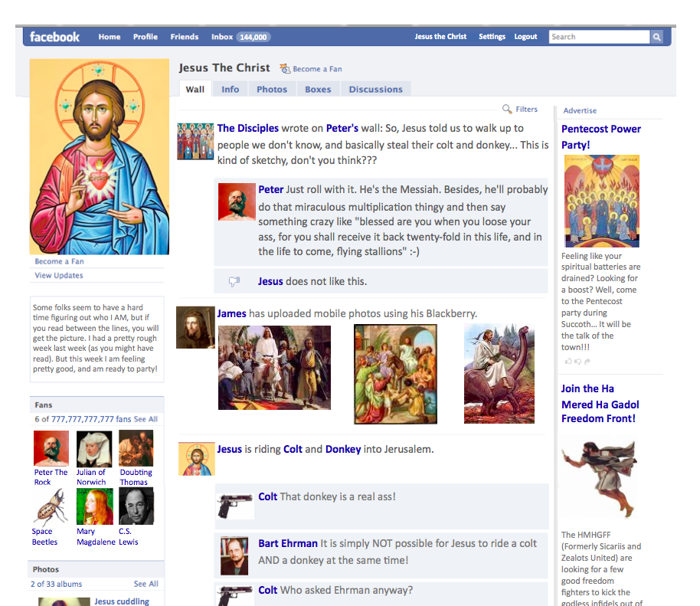Open Profile from the top bar
Screen dimensions: 700x606
click(x=145, y=37)
